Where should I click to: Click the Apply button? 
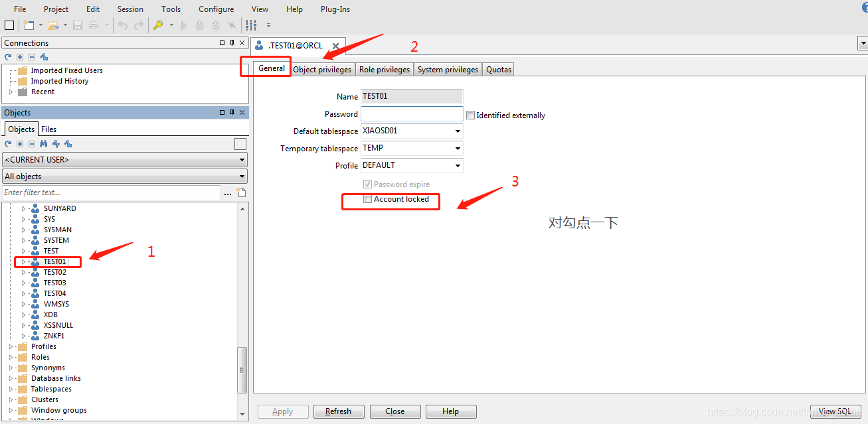[x=283, y=411]
